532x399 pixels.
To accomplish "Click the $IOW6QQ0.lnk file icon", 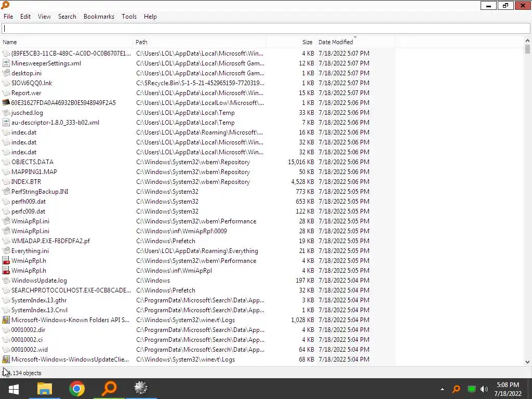I will point(6,83).
